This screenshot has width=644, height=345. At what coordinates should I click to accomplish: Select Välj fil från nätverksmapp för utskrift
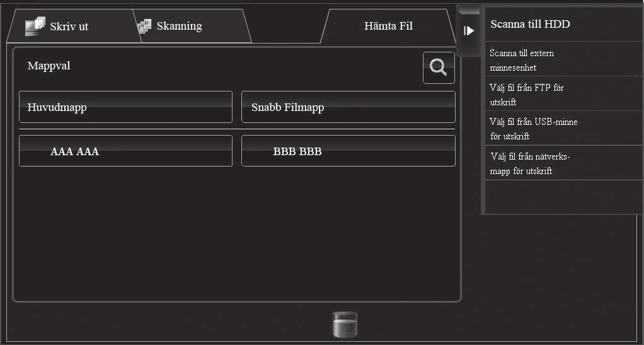[x=563, y=163]
